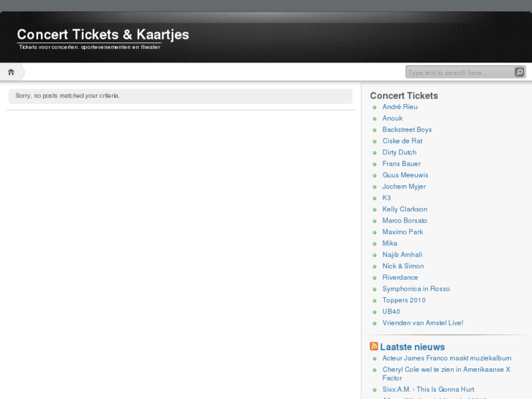Open the Symphonica in Rosso link

[416, 288]
